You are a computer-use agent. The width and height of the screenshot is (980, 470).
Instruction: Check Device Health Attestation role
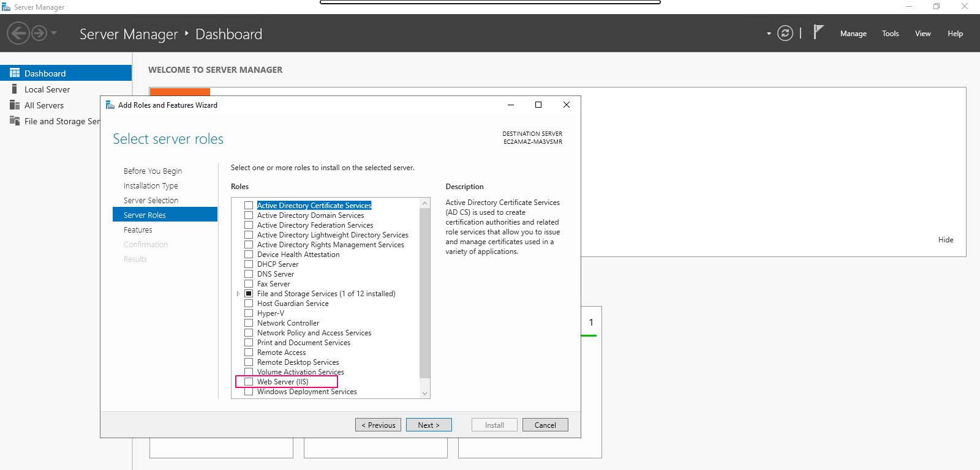(x=249, y=255)
